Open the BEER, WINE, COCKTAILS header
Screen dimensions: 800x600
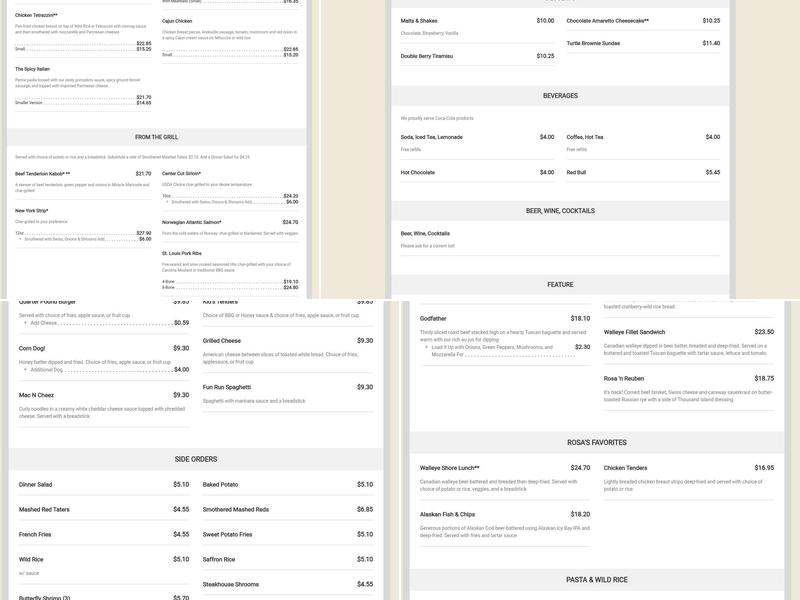click(560, 211)
